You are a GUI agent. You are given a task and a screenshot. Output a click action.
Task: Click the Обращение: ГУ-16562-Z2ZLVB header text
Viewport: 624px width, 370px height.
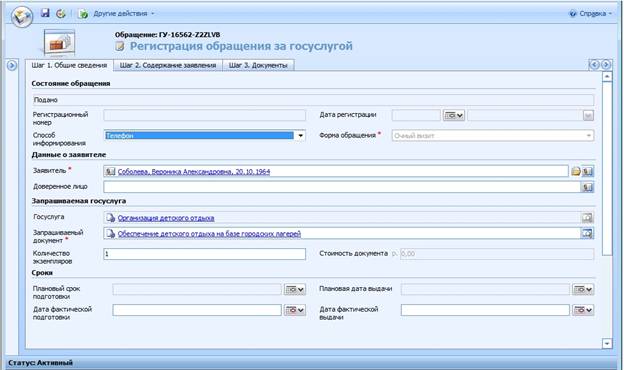[168, 35]
